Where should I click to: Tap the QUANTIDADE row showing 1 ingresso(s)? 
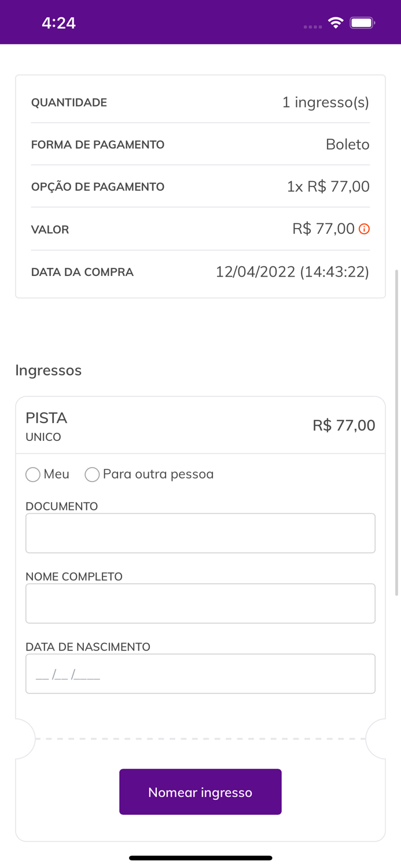click(200, 102)
